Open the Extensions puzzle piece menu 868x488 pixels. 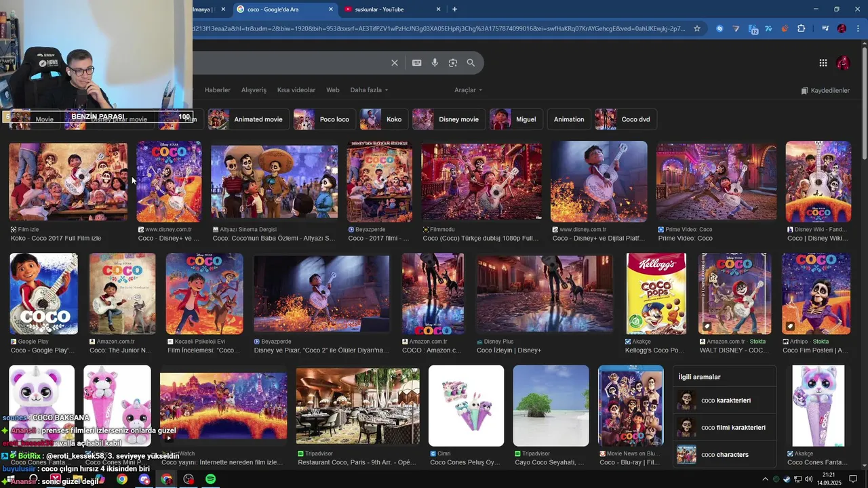click(802, 28)
